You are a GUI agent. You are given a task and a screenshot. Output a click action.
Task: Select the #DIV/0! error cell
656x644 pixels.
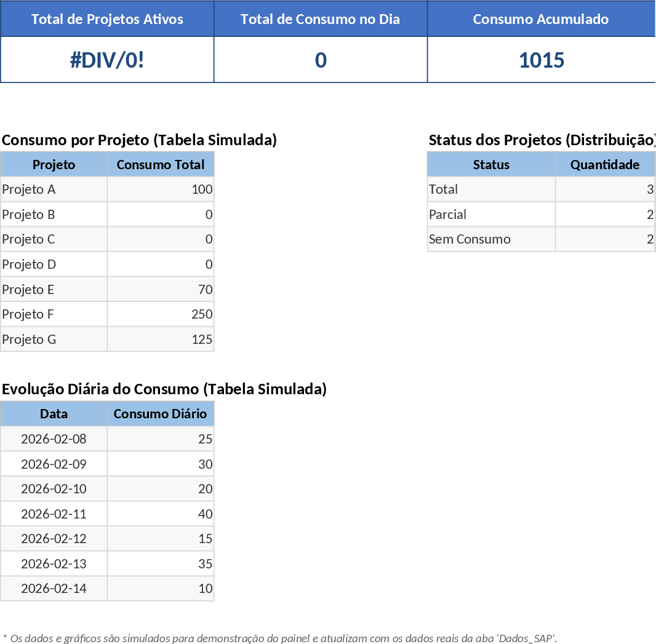[x=107, y=60]
